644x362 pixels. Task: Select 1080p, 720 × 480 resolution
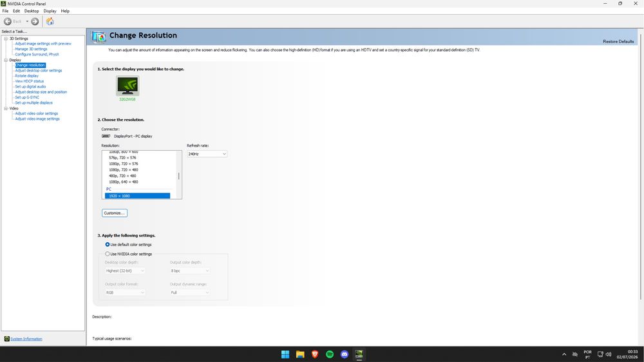pos(123,169)
